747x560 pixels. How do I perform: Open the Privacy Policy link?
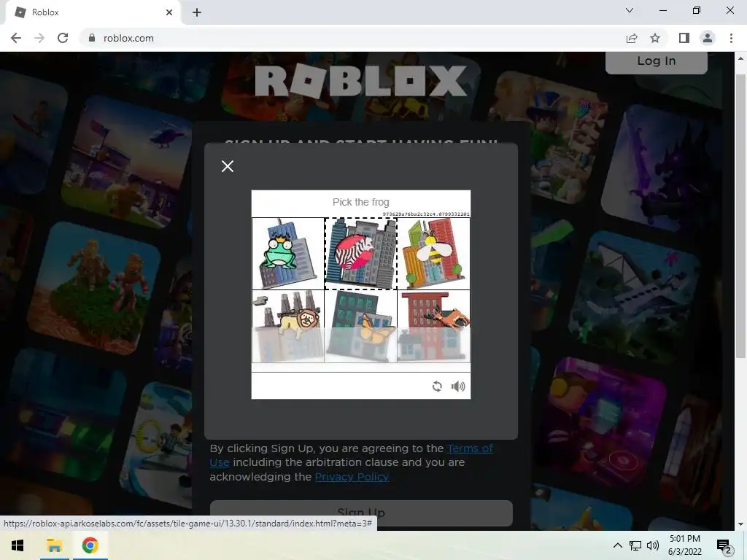(x=352, y=477)
